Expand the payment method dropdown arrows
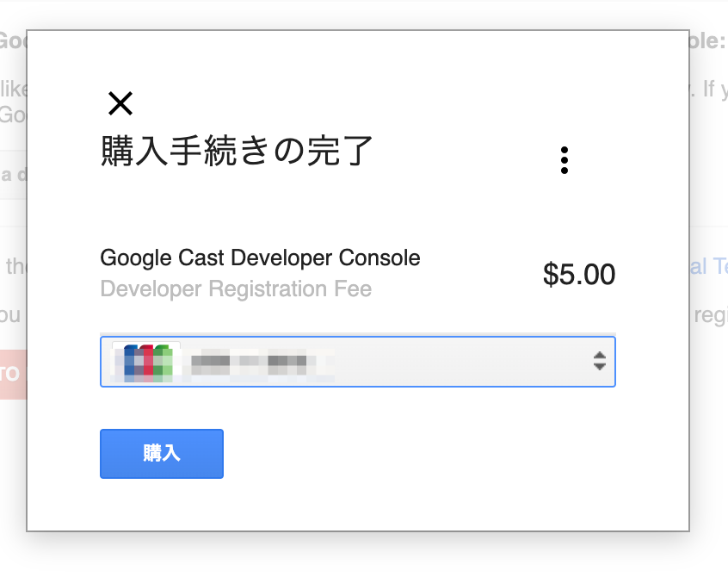728x577 pixels. coord(600,361)
